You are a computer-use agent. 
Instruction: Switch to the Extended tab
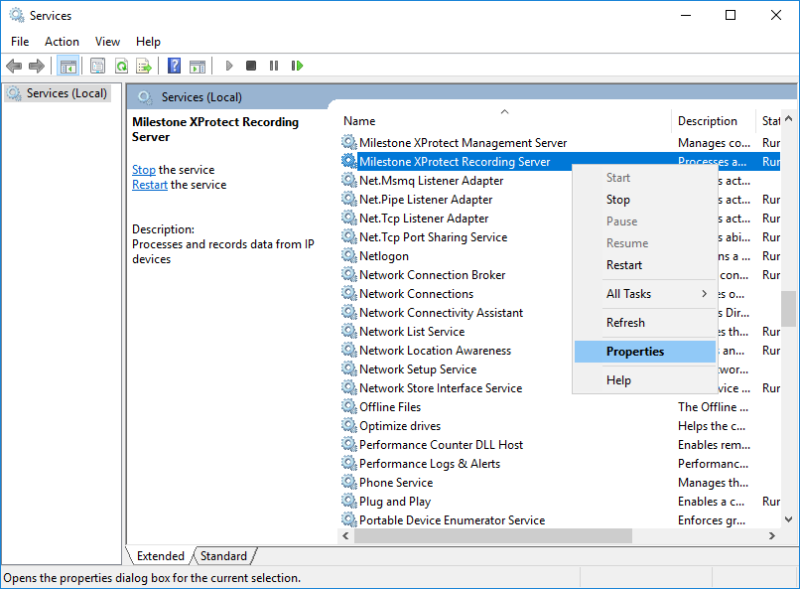point(160,556)
